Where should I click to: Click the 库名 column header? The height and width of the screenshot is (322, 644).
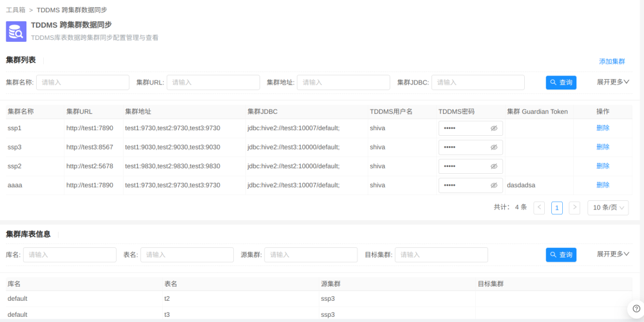click(14, 284)
